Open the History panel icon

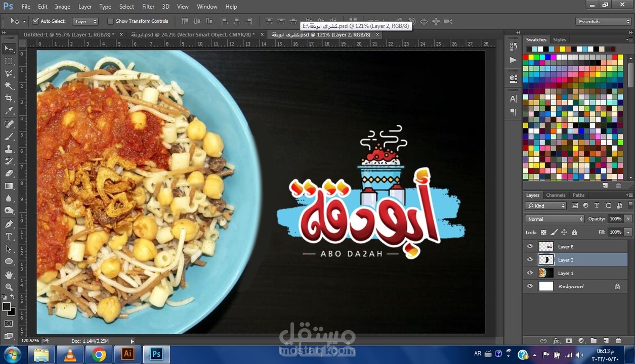click(513, 47)
